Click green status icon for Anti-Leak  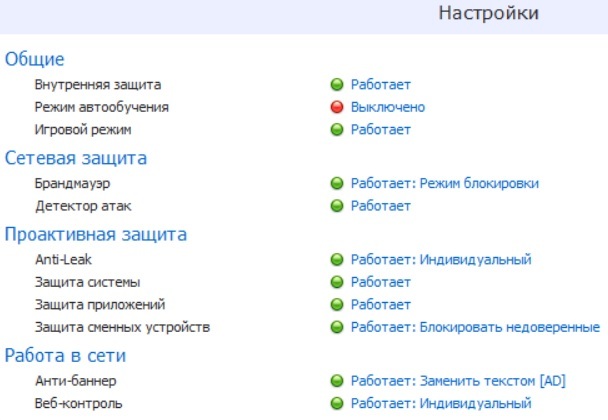337,259
